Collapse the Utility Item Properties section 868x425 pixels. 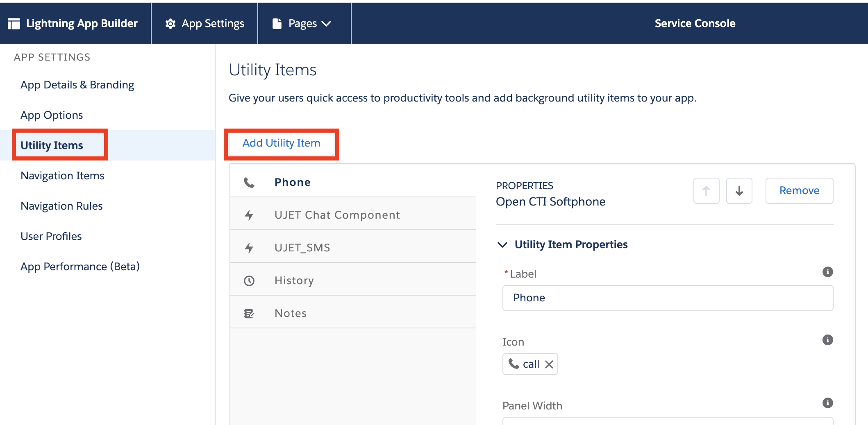coord(502,244)
